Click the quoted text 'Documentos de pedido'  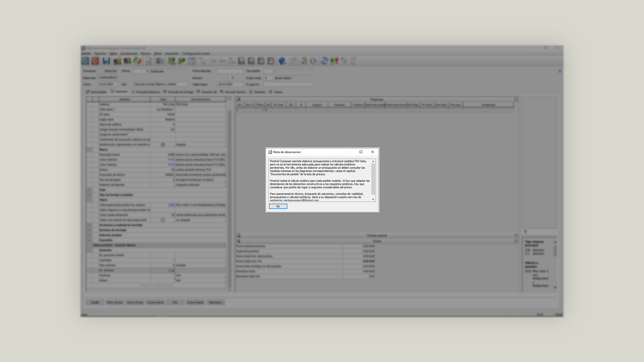pyautogui.click(x=285, y=174)
